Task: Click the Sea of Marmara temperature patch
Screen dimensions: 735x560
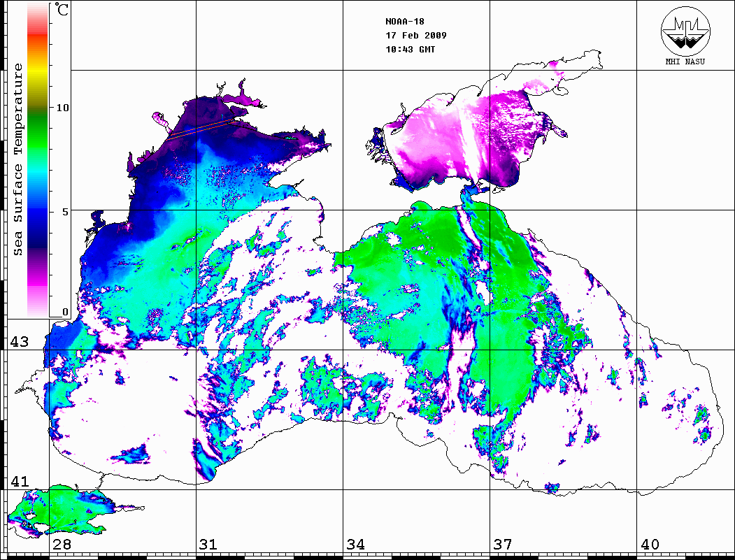Action: point(61,511)
